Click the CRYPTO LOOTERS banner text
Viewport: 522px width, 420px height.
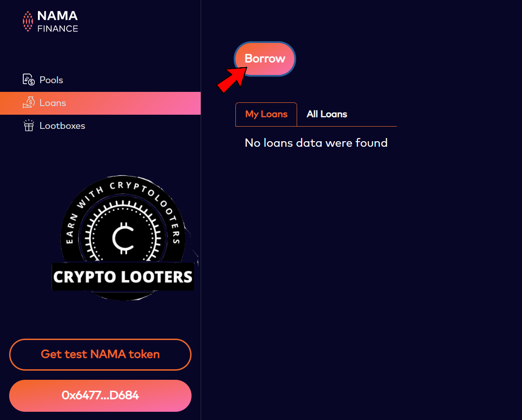(x=123, y=276)
